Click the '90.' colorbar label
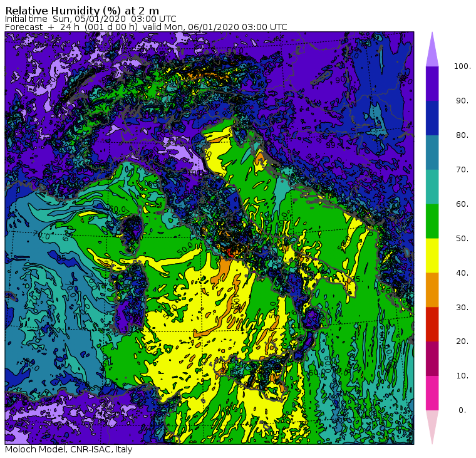This screenshot has width=476, height=458. point(462,101)
